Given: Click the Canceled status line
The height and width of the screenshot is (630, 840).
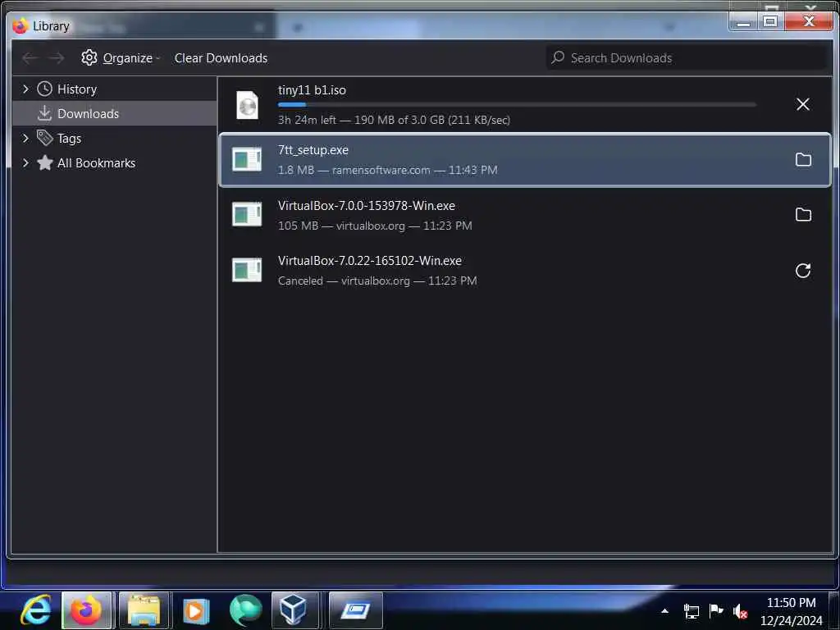Looking at the screenshot, I should [x=377, y=281].
